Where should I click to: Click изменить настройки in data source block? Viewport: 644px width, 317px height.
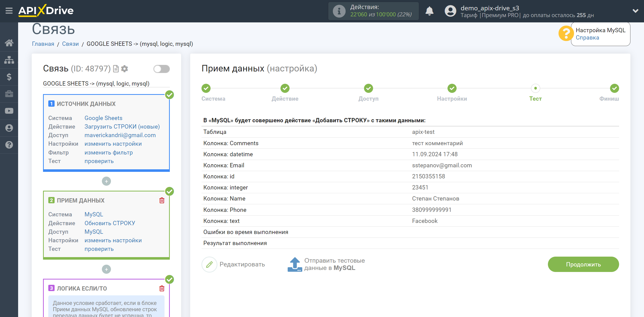pos(113,144)
